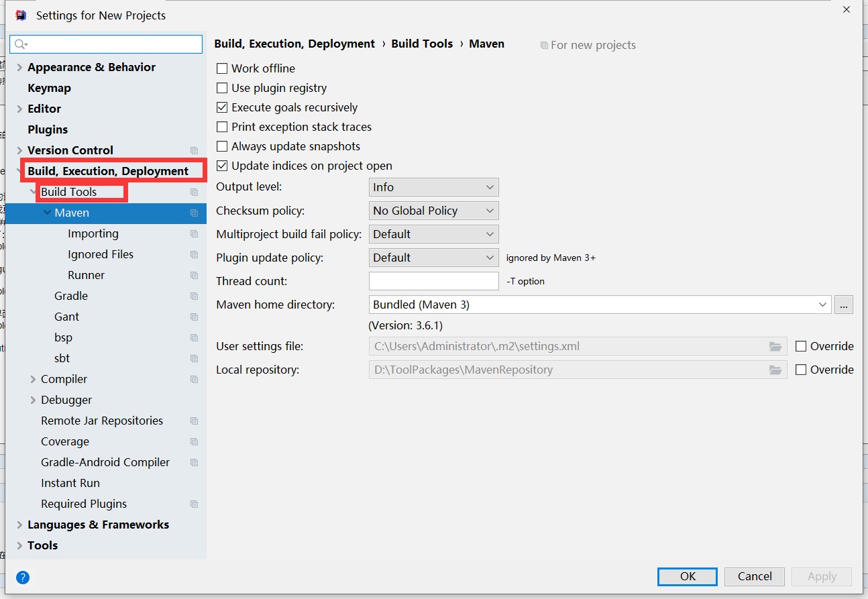The image size is (868, 599).
Task: Open the Checksum policy dropdown
Action: 433,211
